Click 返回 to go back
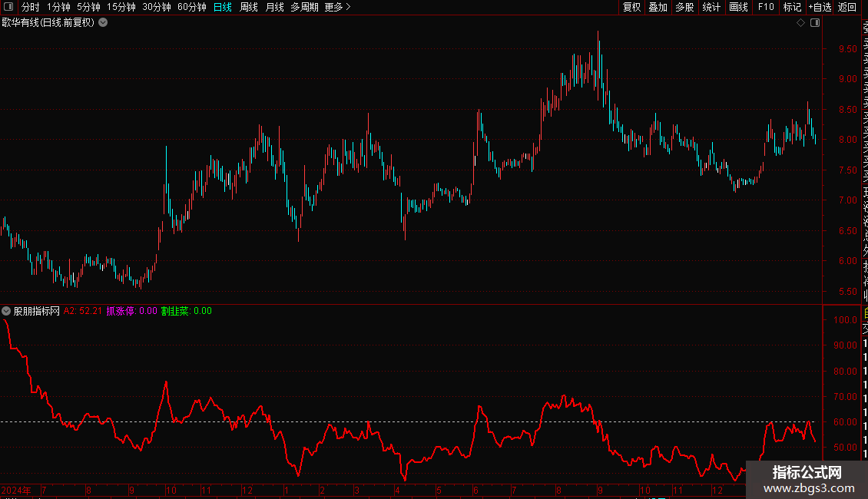The image size is (868, 499). pyautogui.click(x=847, y=7)
